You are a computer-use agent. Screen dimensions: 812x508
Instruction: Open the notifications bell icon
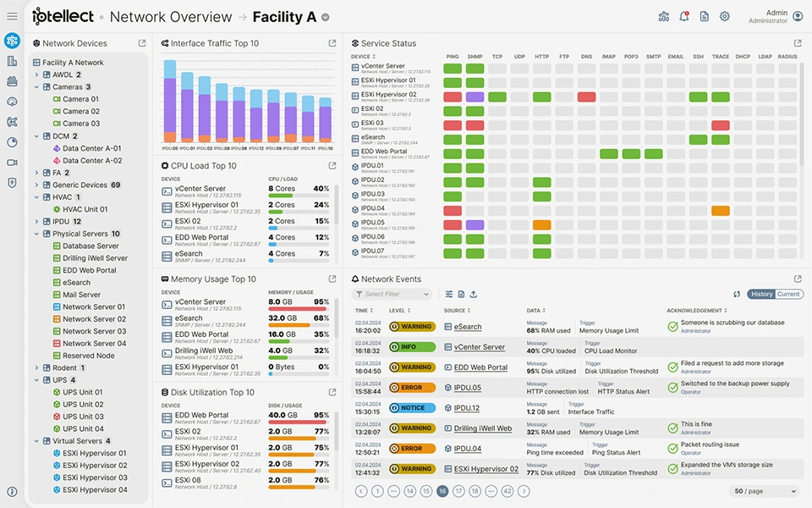[x=684, y=17]
